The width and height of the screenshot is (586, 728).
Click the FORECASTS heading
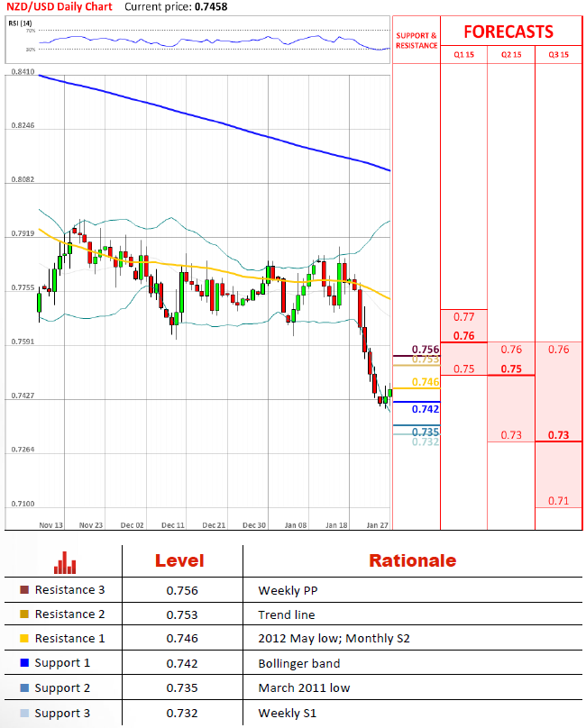[508, 32]
